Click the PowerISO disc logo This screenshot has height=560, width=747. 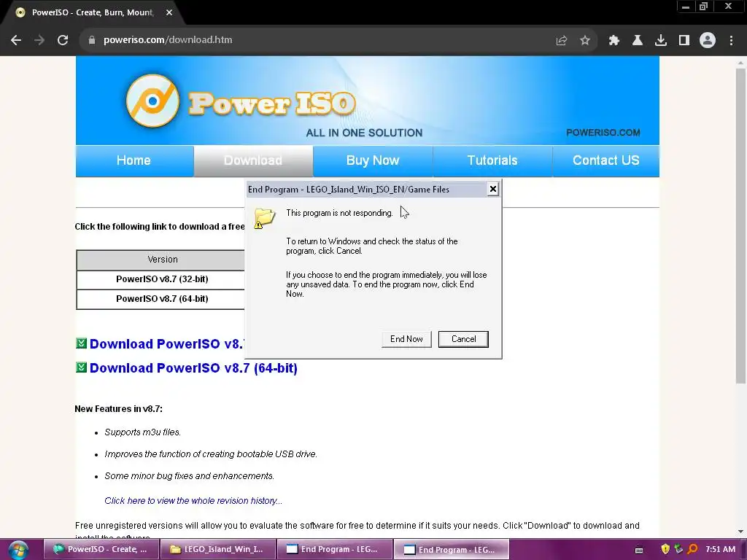coord(152,101)
